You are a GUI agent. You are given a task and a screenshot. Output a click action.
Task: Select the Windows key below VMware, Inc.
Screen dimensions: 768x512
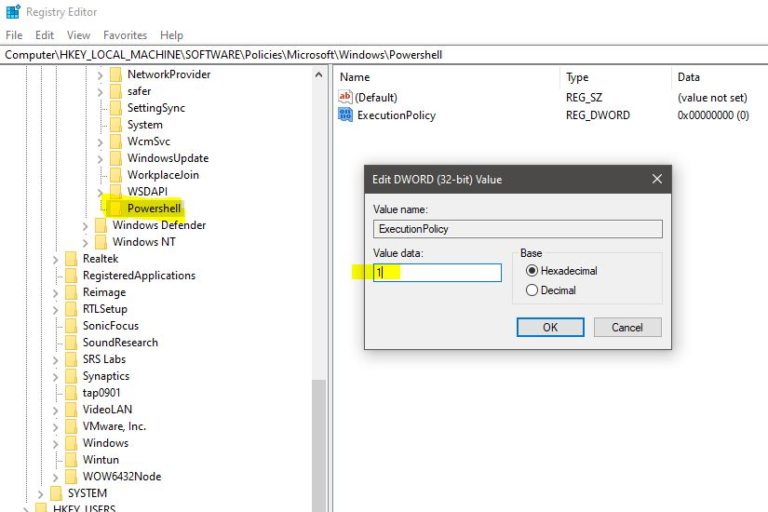tap(105, 443)
